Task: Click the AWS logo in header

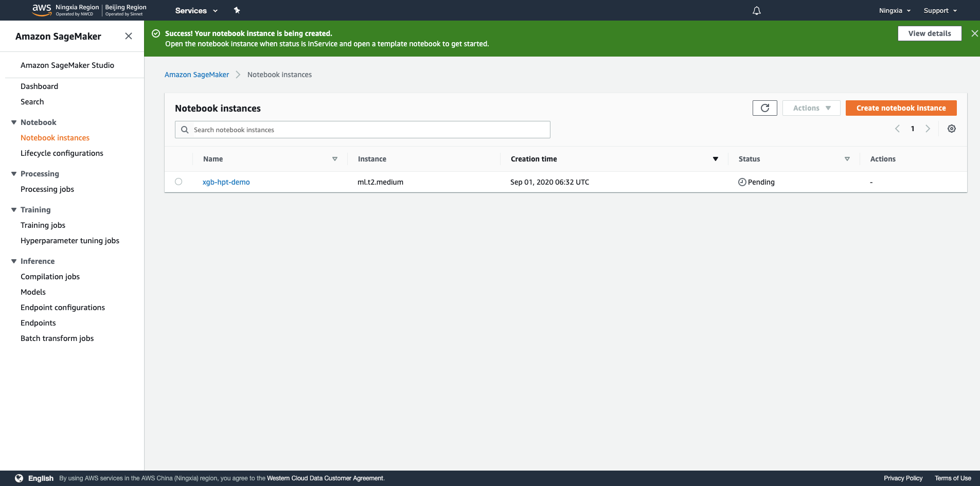Action: (x=42, y=10)
